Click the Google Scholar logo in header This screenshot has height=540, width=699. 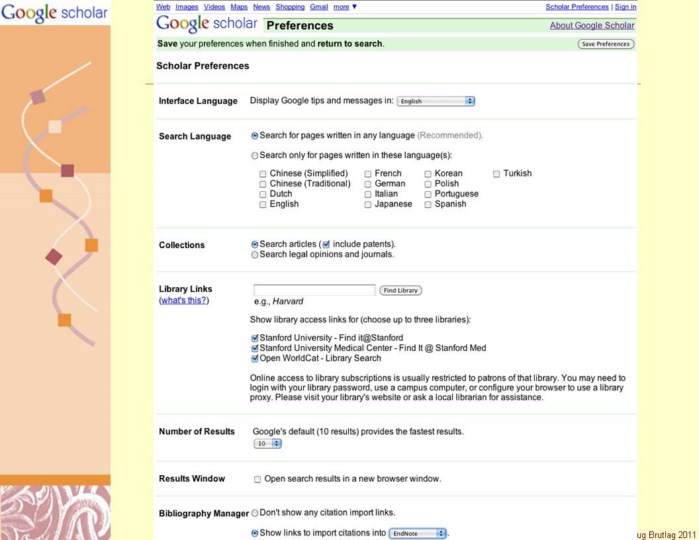pos(206,24)
